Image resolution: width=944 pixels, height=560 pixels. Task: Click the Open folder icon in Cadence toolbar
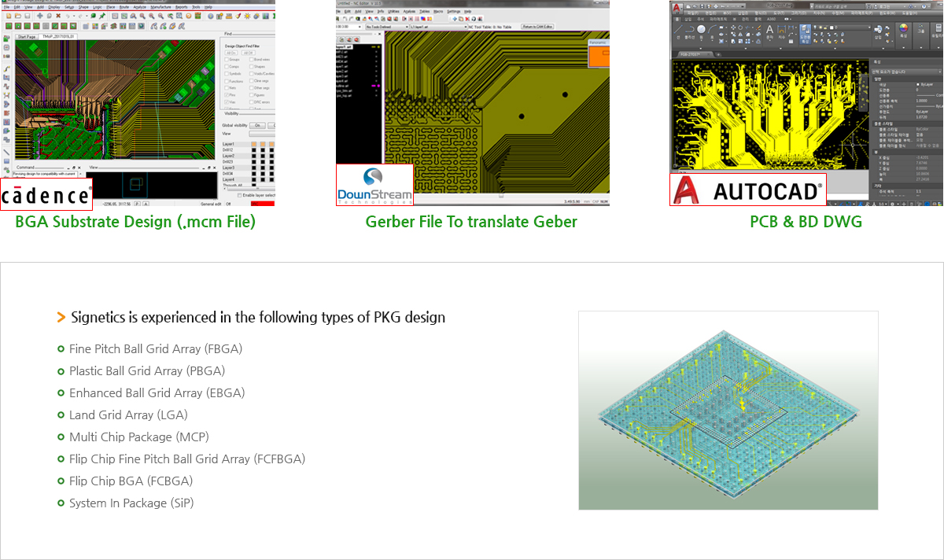(17, 16)
